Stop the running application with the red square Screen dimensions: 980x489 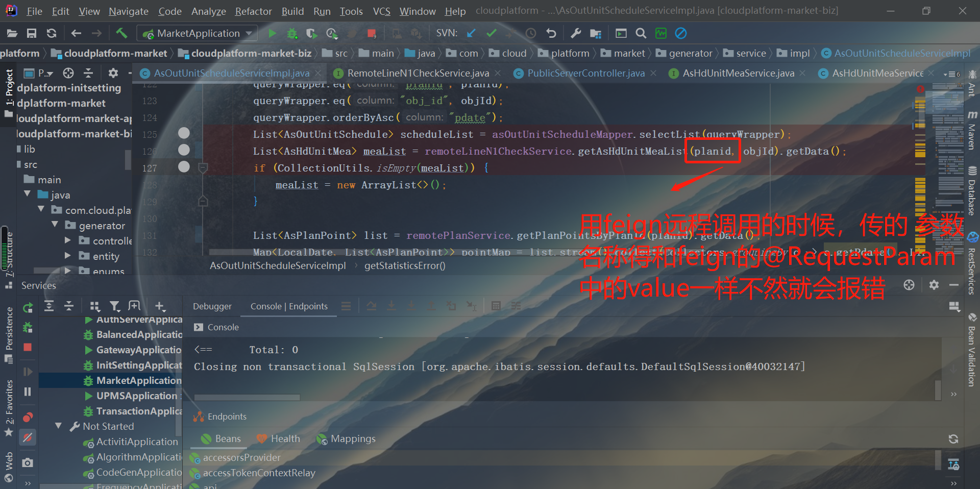point(372,33)
